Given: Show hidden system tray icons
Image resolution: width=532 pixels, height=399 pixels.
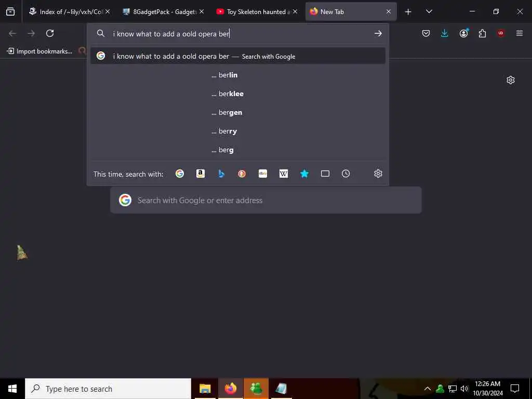Looking at the screenshot, I should pyautogui.click(x=428, y=389).
